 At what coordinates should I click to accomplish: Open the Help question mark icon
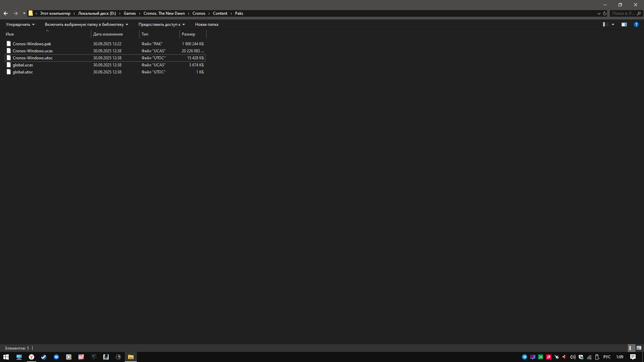[636, 24]
